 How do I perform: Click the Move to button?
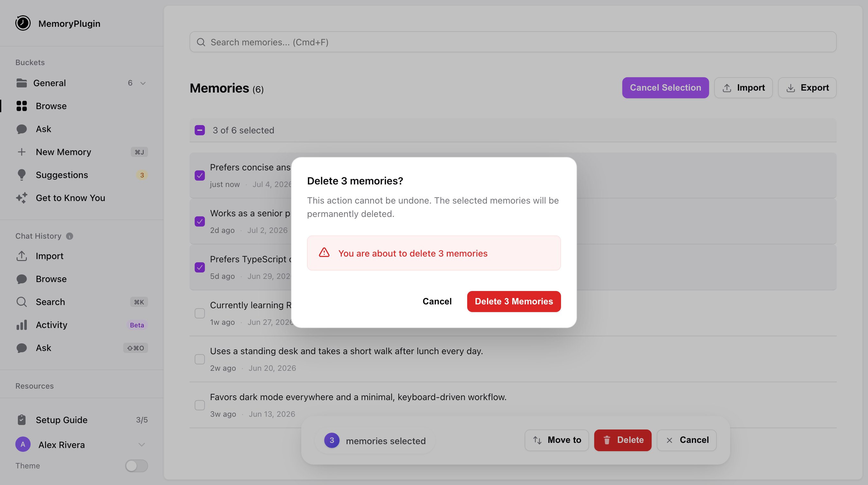557,440
